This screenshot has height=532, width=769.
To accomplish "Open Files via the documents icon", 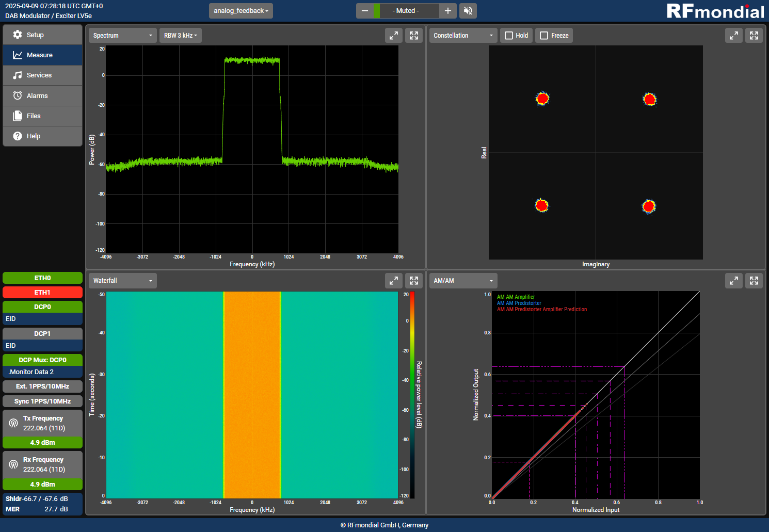I will tap(18, 116).
